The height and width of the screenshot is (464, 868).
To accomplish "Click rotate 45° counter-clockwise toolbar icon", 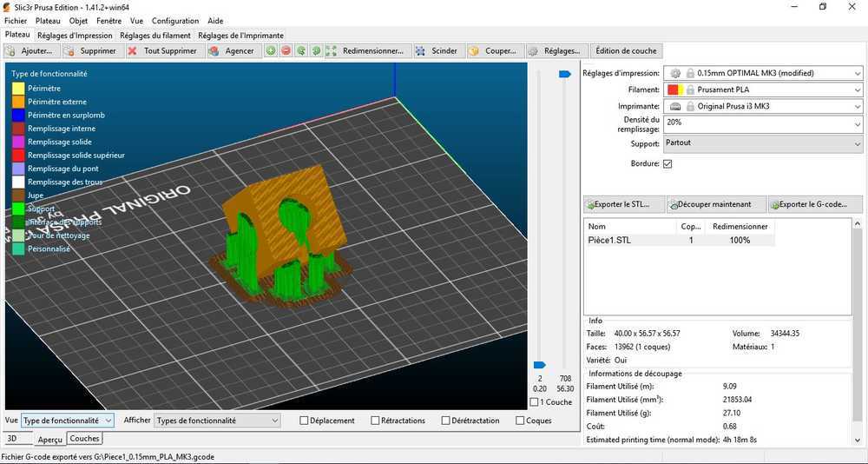I will coord(301,51).
